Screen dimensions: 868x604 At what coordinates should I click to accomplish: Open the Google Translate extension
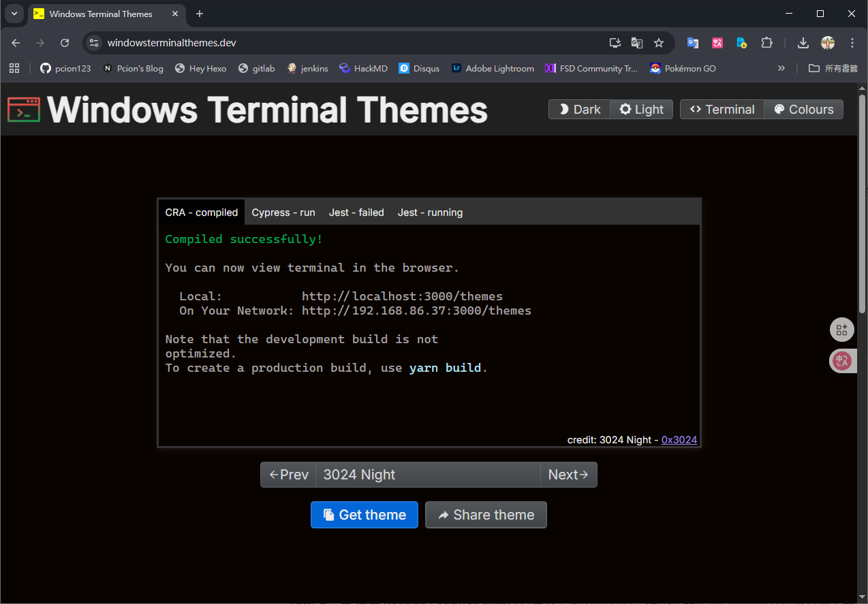click(x=693, y=43)
